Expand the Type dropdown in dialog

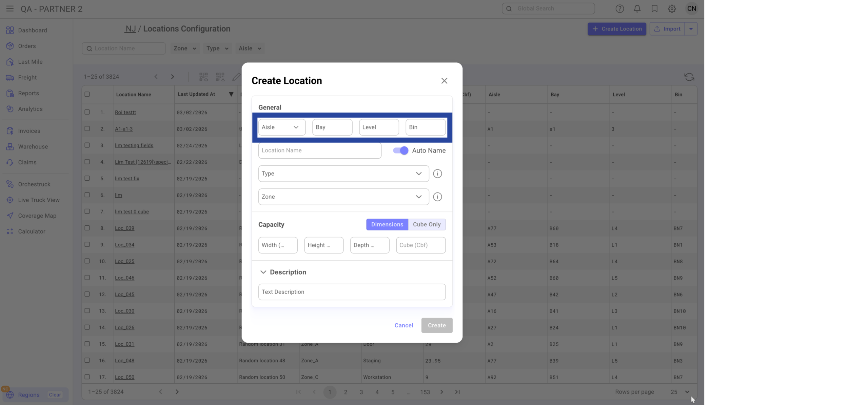(x=343, y=174)
